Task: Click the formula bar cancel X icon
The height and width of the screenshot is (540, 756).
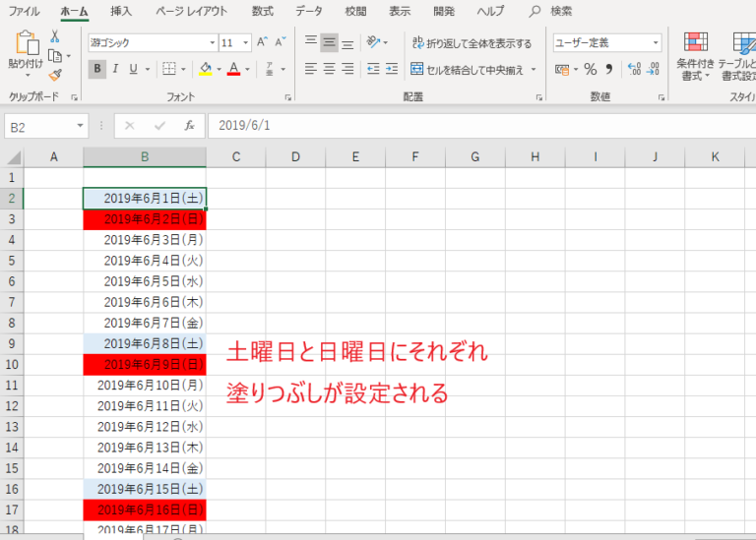Action: coord(129,126)
